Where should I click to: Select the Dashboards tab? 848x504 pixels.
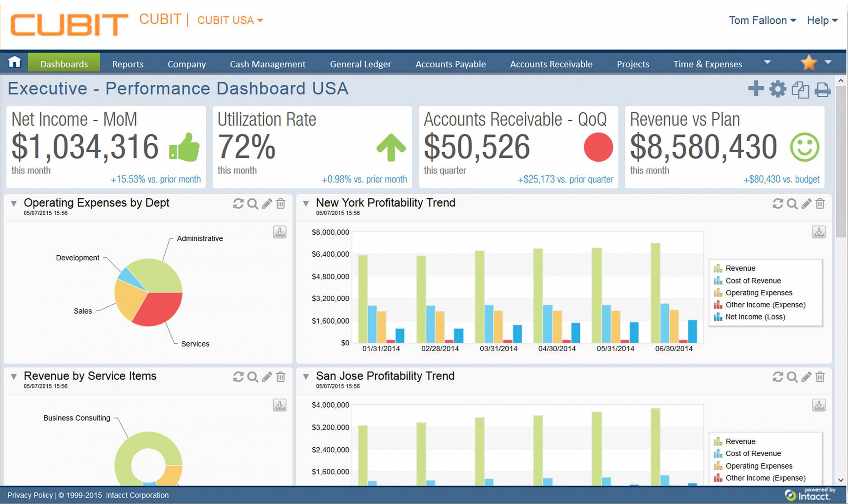[x=64, y=63]
